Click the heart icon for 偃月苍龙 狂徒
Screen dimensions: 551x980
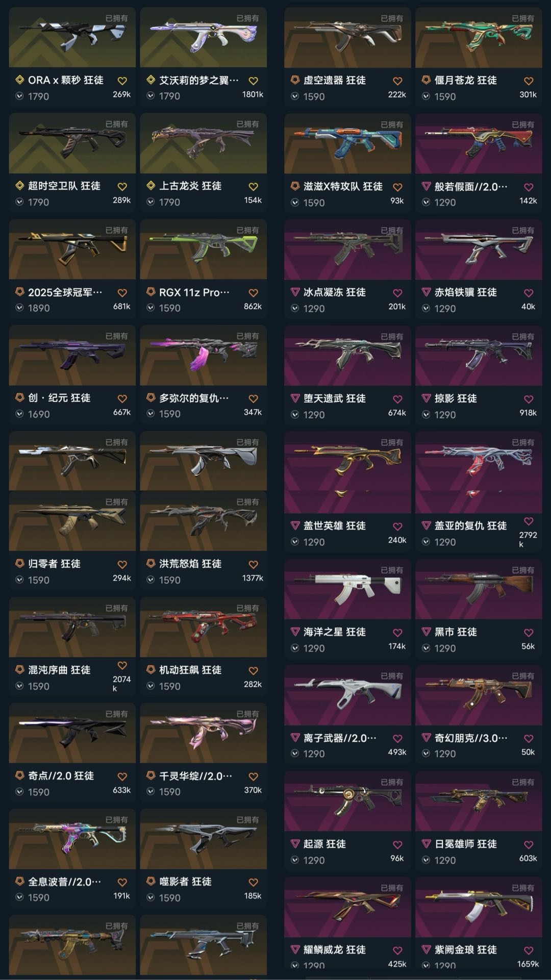pyautogui.click(x=529, y=81)
